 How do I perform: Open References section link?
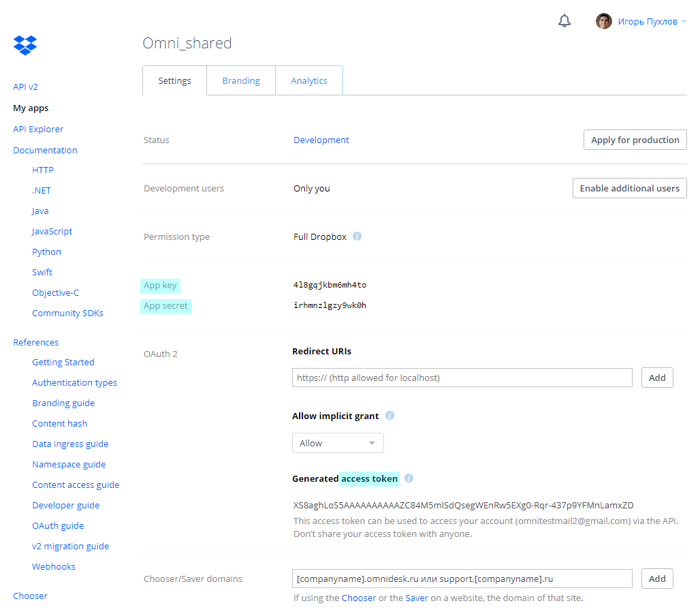pyautogui.click(x=35, y=342)
